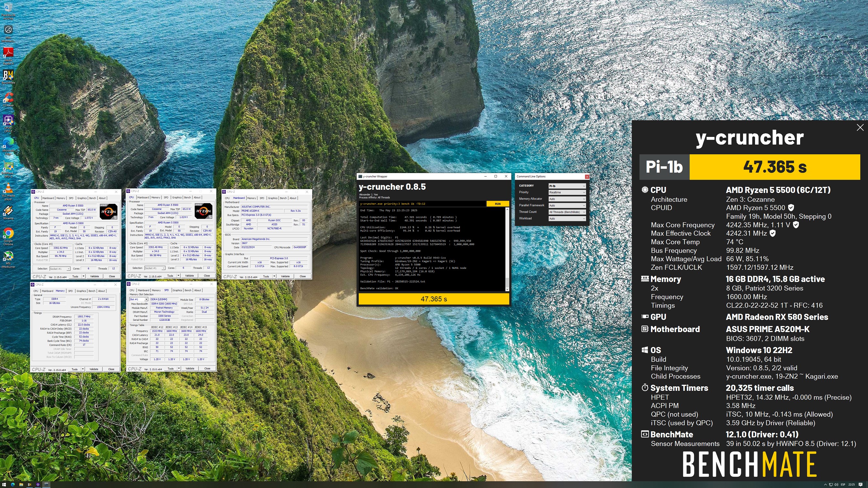Viewport: 868px width, 488px height.
Task: Close the Command Line Options window
Action: click(587, 177)
